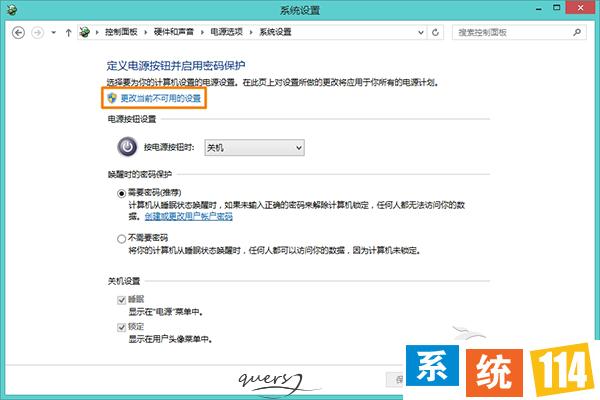Screen dimensions: 600x400
Task: Click the Forward navigation arrow
Action: point(38,33)
